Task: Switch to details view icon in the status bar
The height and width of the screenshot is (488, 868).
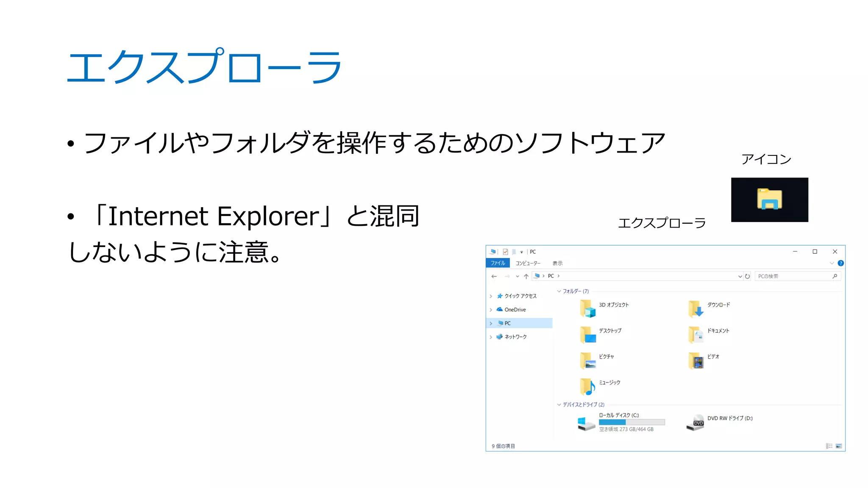Action: click(x=829, y=446)
